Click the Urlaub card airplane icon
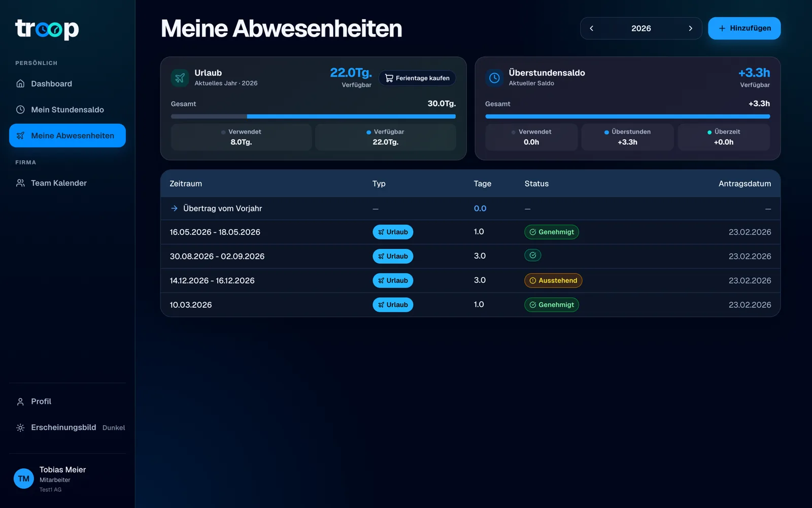This screenshot has width=812, height=508. coord(180,78)
